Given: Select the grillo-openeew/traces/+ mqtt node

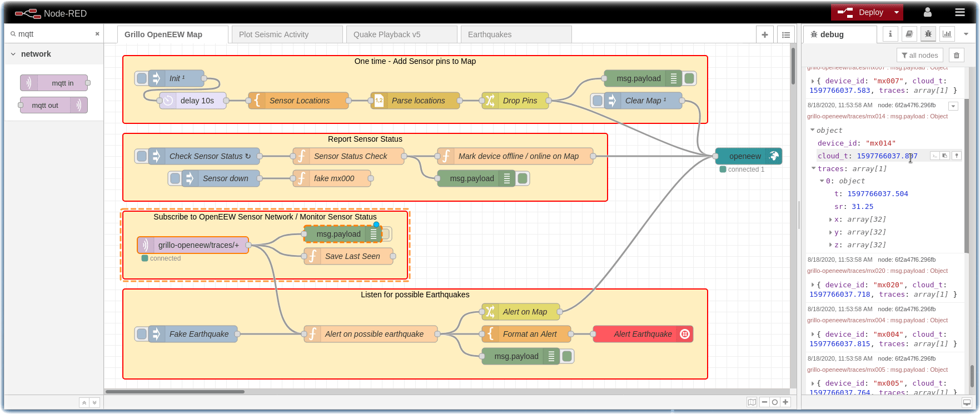Looking at the screenshot, I should (193, 245).
